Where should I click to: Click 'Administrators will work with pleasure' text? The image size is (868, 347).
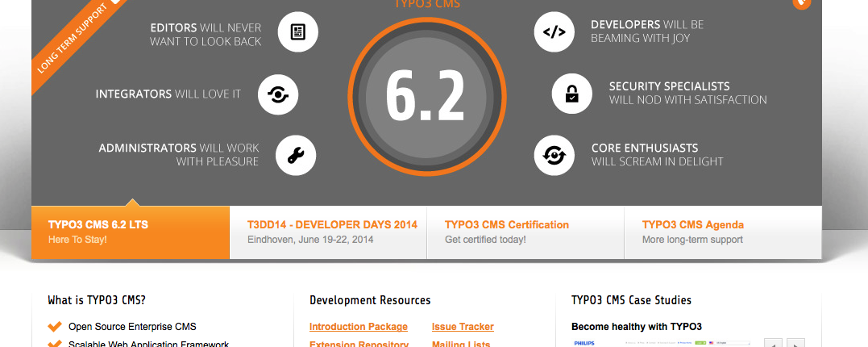pyautogui.click(x=179, y=155)
